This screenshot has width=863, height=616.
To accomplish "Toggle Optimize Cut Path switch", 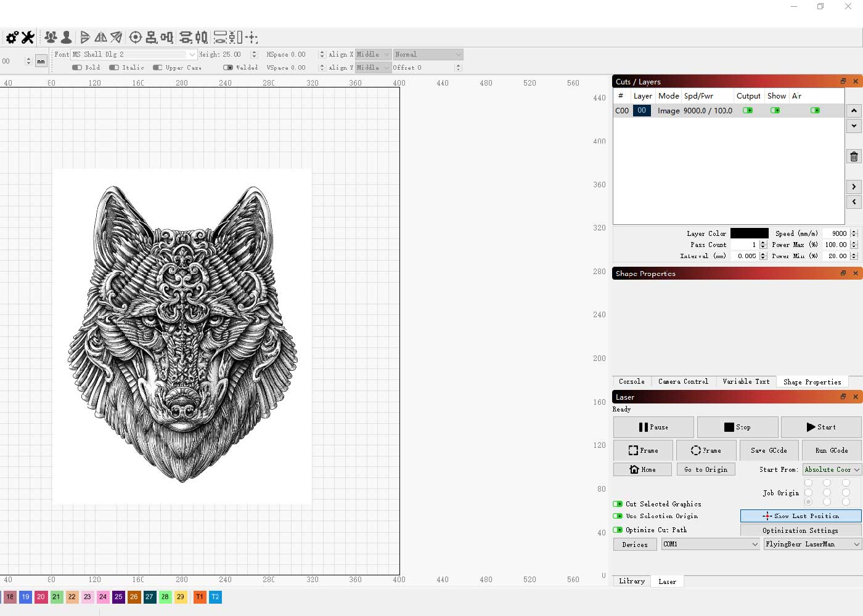I will 618,530.
